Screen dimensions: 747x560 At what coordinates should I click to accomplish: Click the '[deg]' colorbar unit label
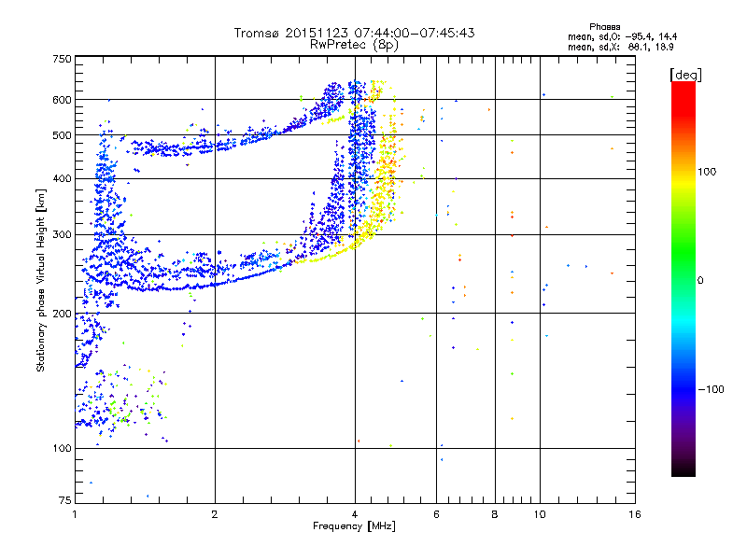tap(685, 75)
